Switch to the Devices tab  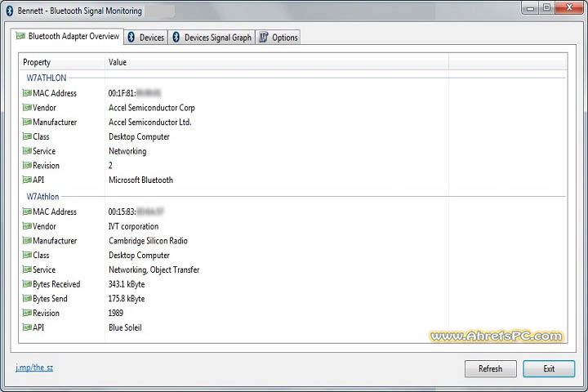(146, 38)
